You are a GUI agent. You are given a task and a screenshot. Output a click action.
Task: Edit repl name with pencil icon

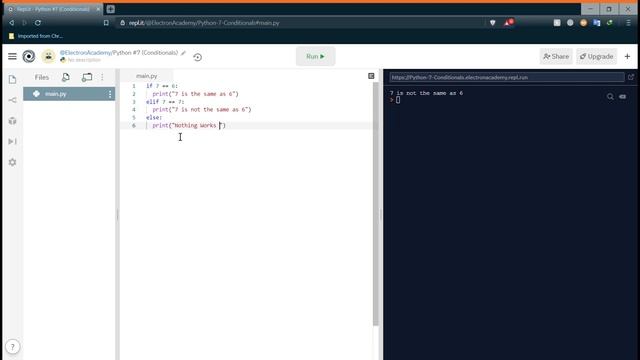pos(184,53)
